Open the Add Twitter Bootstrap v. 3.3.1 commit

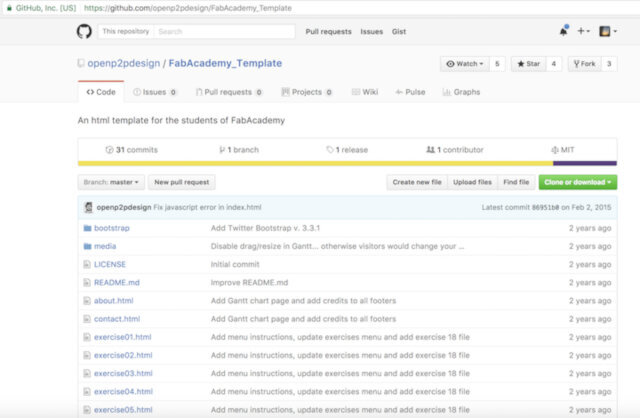point(265,228)
